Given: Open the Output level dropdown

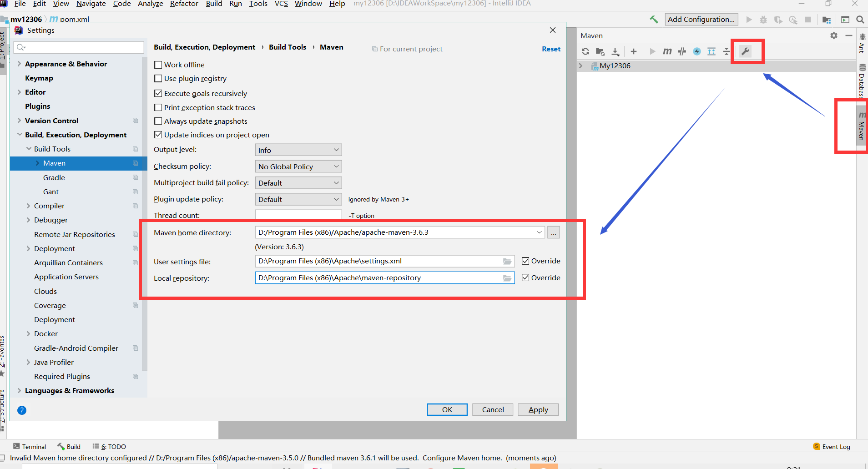Looking at the screenshot, I should [298, 150].
